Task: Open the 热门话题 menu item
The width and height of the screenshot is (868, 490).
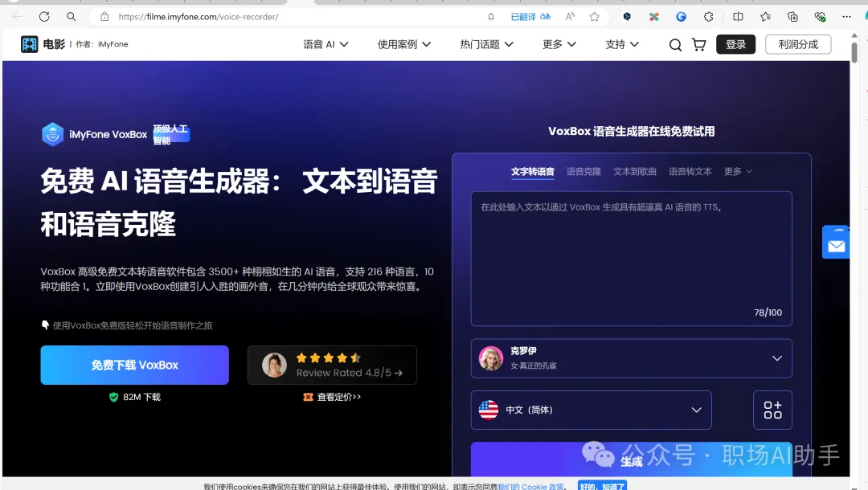Action: click(485, 44)
